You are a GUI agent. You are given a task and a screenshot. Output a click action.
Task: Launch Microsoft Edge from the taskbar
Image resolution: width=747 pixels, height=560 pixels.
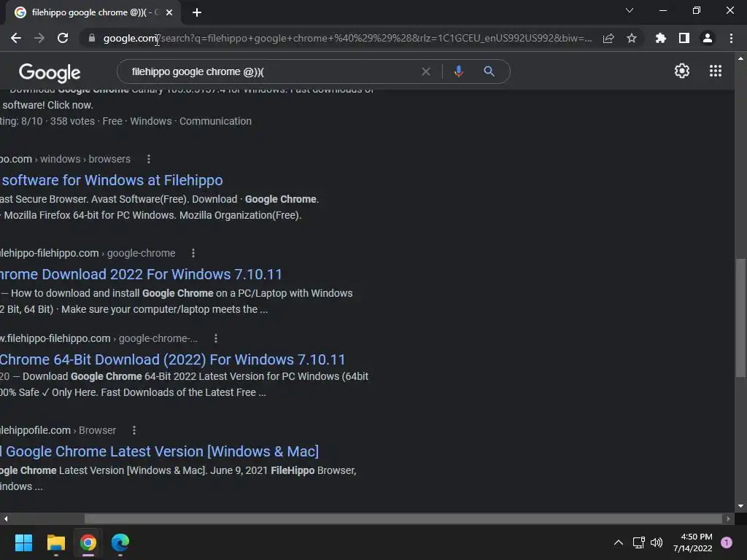pos(120,542)
